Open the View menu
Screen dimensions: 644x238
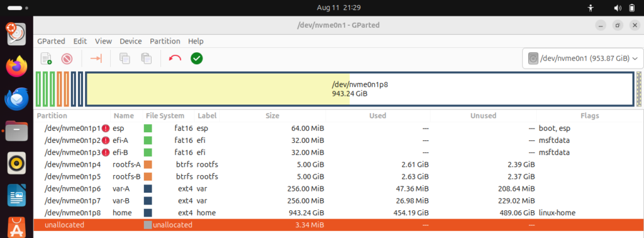[x=104, y=41]
